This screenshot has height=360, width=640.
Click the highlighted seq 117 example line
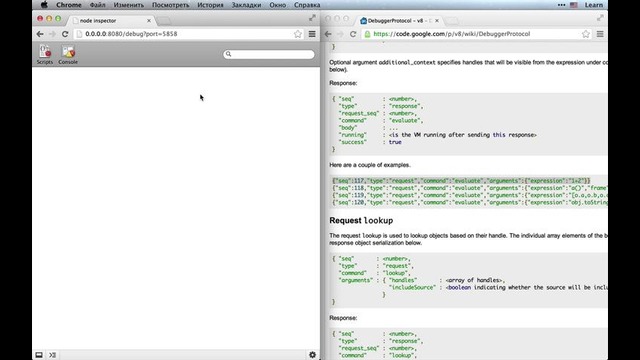[x=461, y=180]
